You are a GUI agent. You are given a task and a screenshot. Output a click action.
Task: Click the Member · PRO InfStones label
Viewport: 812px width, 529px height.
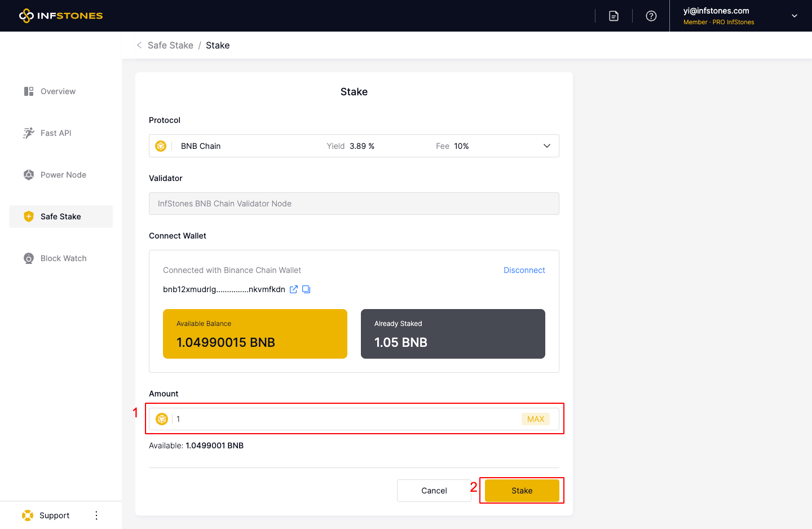pos(719,22)
